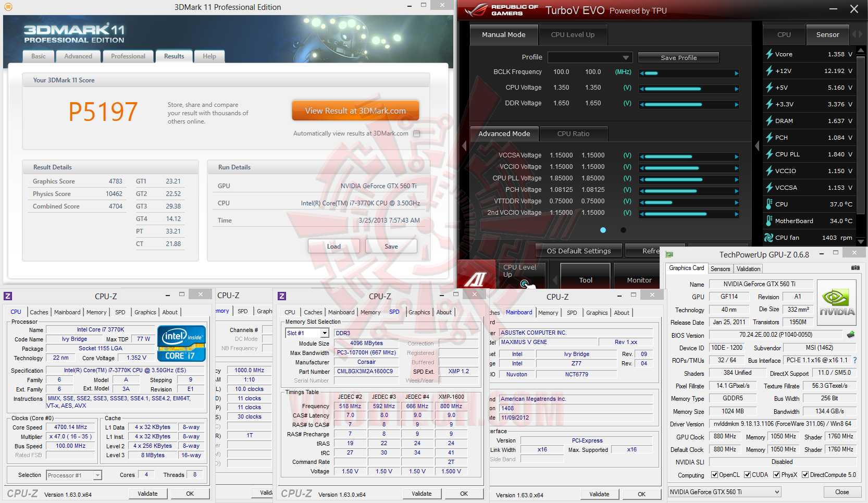Click the left-edge arrow of TurboV panel
Screen dimensions: 868x503
pyautogui.click(x=464, y=146)
